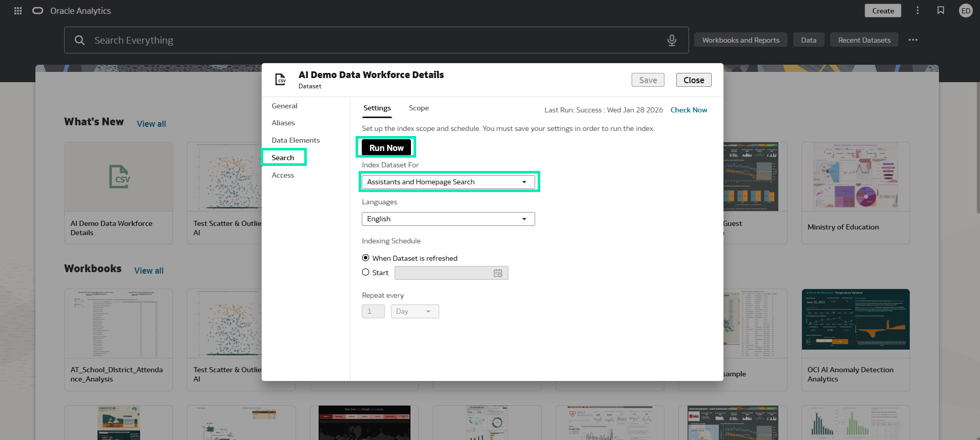Screen dimensions: 980x440
Task: Select the Recent Datasets filter chip
Action: pyautogui.click(x=864, y=40)
